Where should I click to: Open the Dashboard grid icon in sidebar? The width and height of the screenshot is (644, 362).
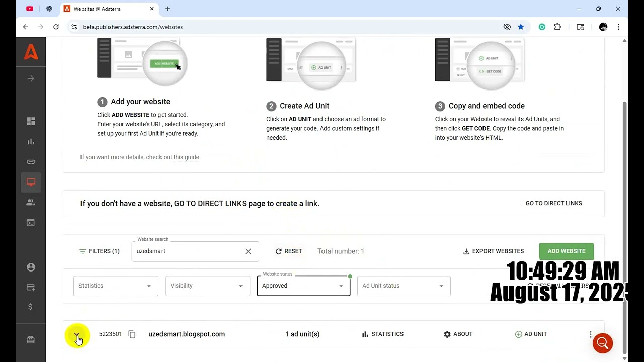click(x=31, y=121)
